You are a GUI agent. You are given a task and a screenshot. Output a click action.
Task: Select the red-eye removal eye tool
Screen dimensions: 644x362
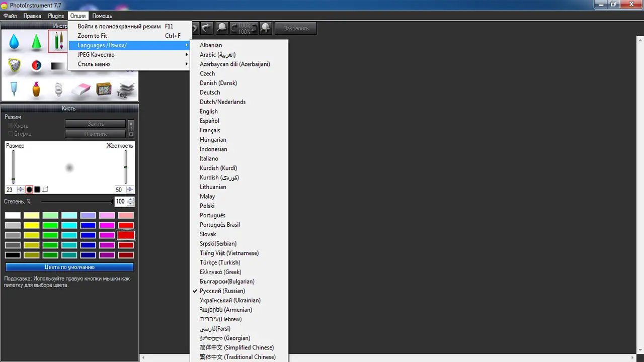(x=36, y=65)
